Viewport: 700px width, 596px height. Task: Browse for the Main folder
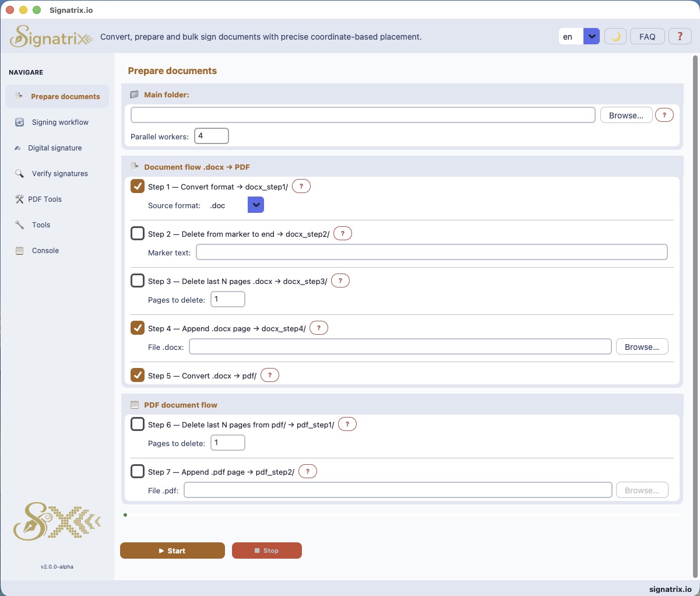pyautogui.click(x=626, y=115)
